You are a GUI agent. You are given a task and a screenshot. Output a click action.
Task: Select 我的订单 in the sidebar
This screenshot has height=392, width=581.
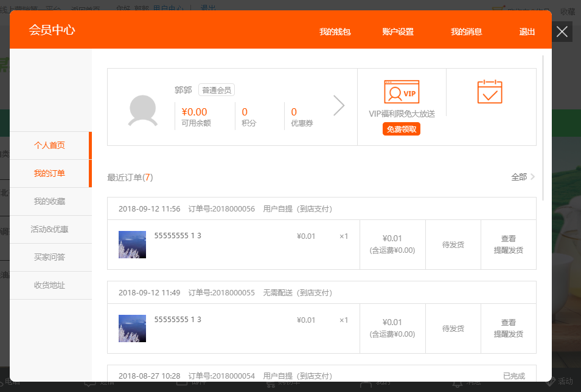49,173
